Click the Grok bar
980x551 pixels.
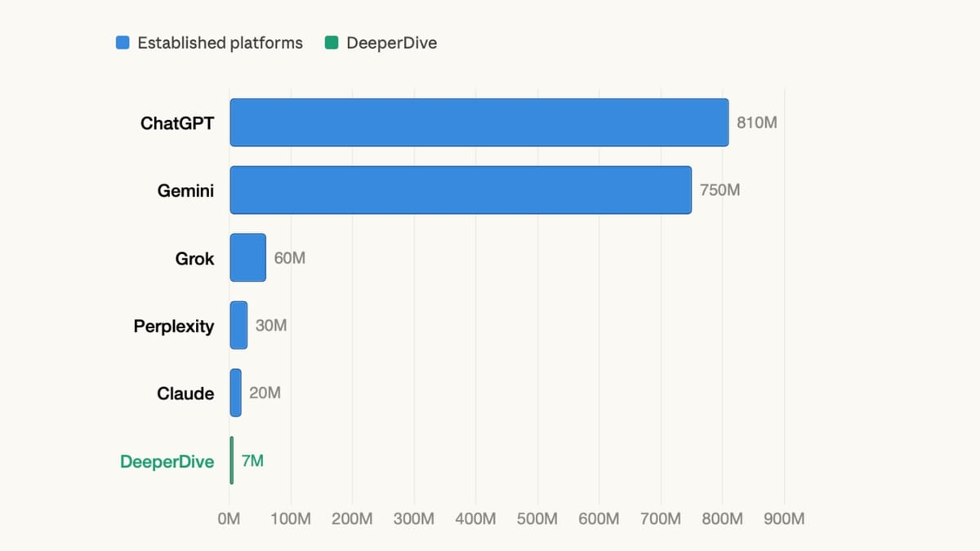tap(247, 258)
